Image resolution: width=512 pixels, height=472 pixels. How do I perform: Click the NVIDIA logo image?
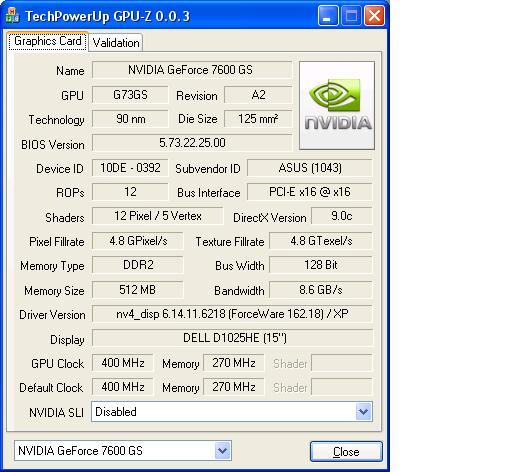click(x=337, y=105)
